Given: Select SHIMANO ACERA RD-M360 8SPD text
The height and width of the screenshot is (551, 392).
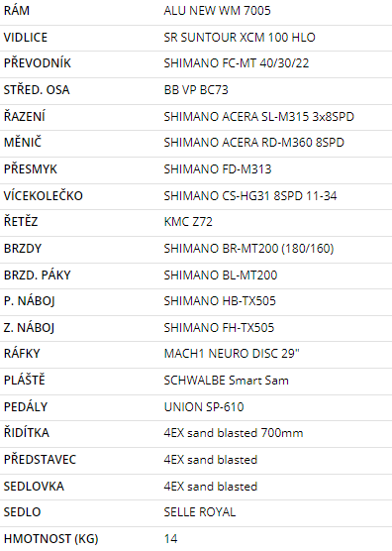Looking at the screenshot, I should [x=253, y=143].
